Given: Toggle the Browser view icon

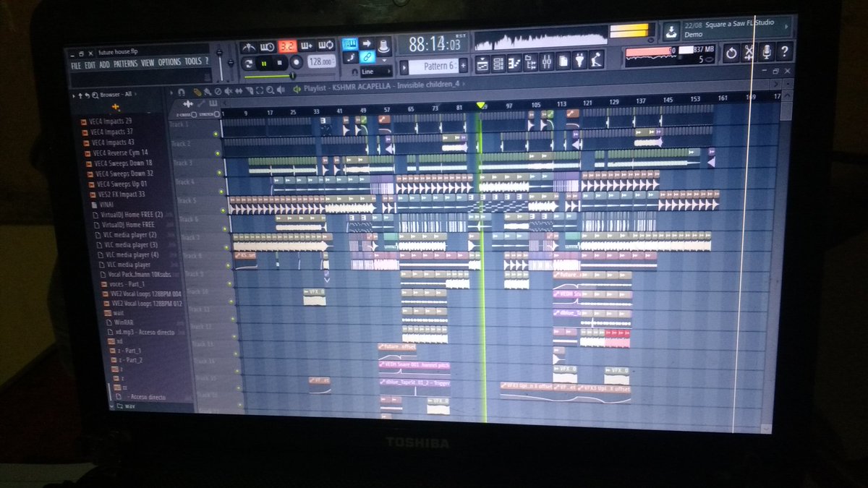Looking at the screenshot, I should 531,61.
